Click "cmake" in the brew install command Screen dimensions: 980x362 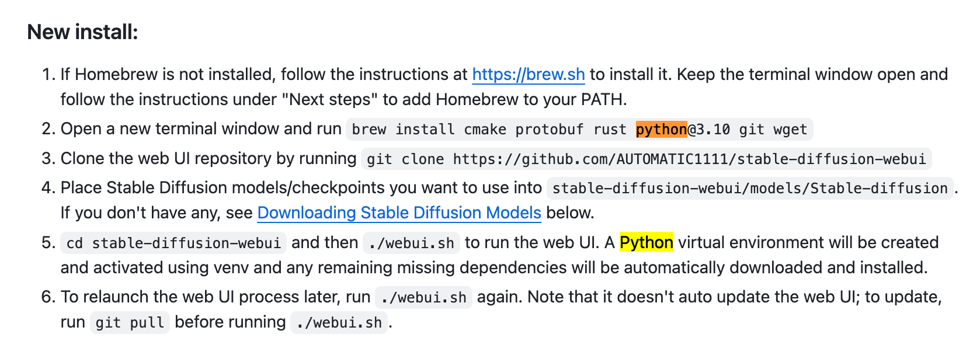point(485,130)
